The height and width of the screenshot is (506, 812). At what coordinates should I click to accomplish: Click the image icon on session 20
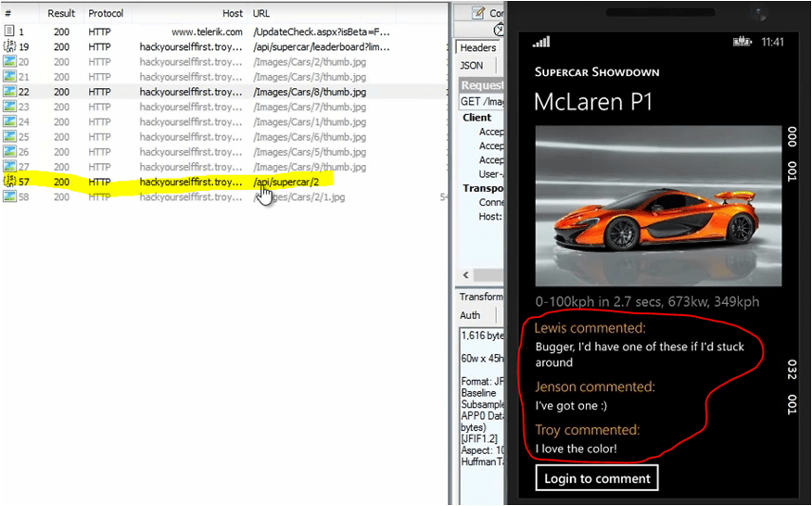(10, 62)
